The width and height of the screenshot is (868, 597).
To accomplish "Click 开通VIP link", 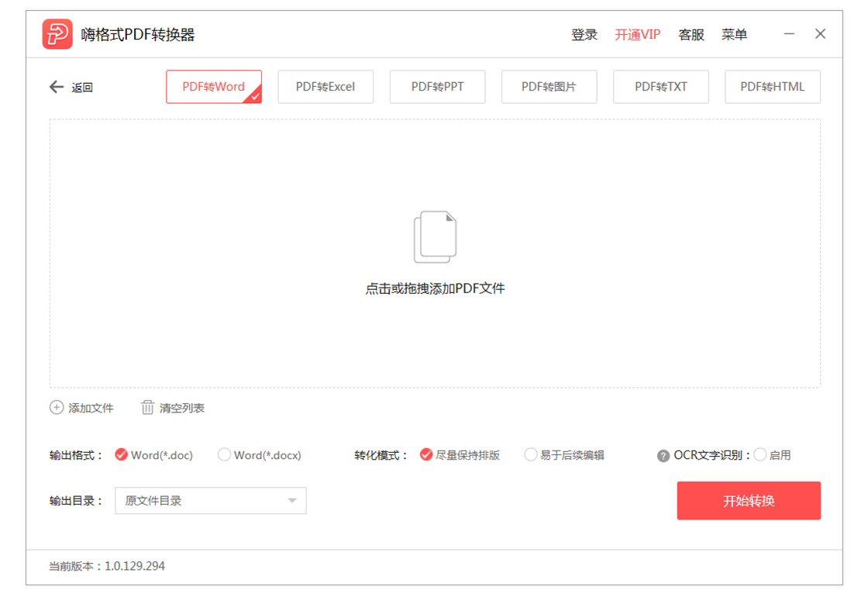I will click(x=638, y=35).
